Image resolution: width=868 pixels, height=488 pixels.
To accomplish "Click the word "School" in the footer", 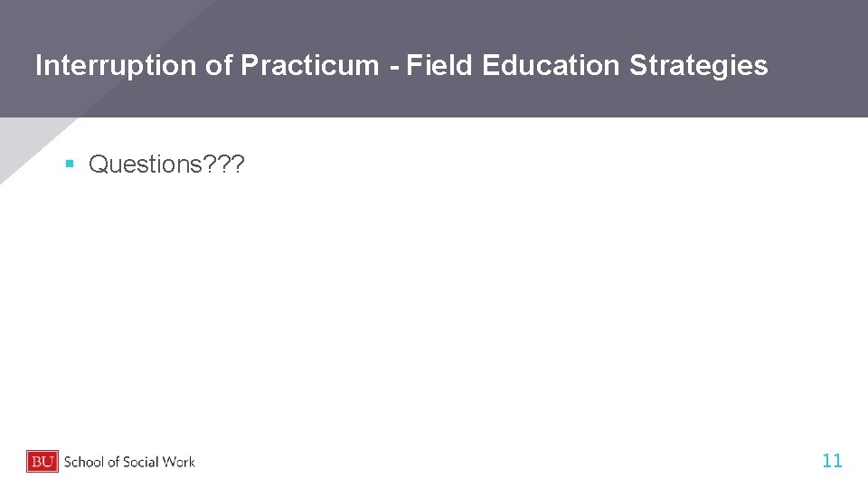I will click(84, 462).
